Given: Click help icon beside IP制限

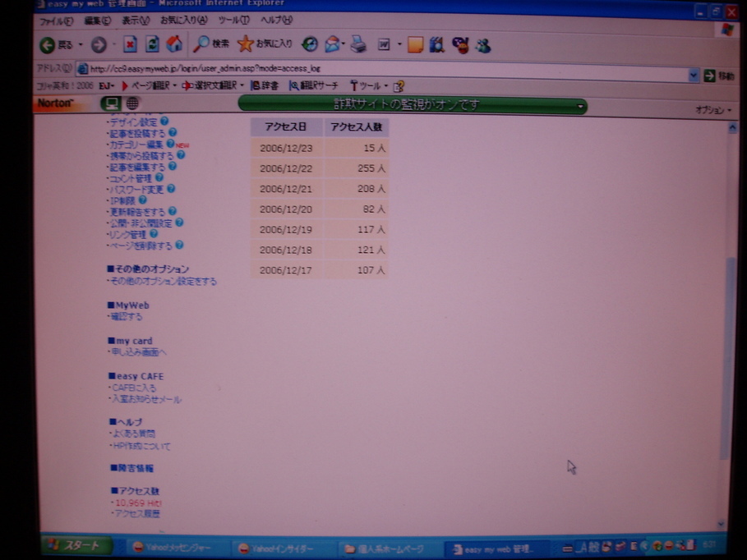Looking at the screenshot, I should (142, 200).
